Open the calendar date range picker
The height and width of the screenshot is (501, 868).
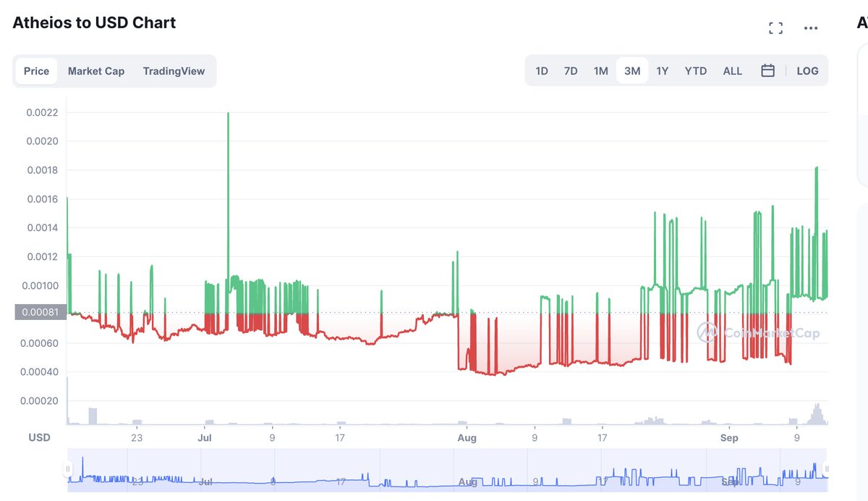tap(768, 71)
